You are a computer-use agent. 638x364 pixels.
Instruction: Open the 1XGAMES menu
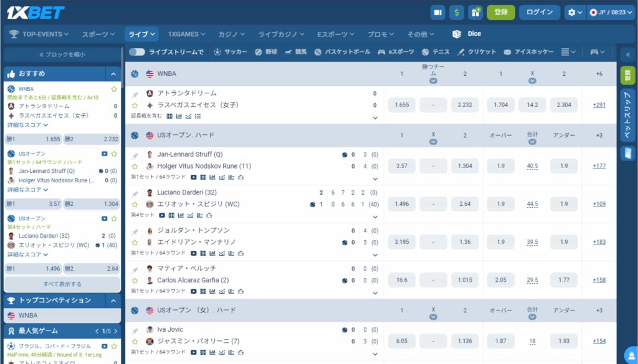(x=186, y=34)
